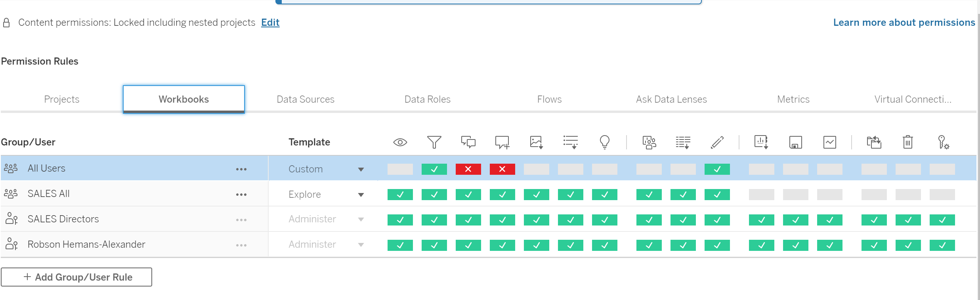Click the Set Permissions key icon

click(x=943, y=142)
